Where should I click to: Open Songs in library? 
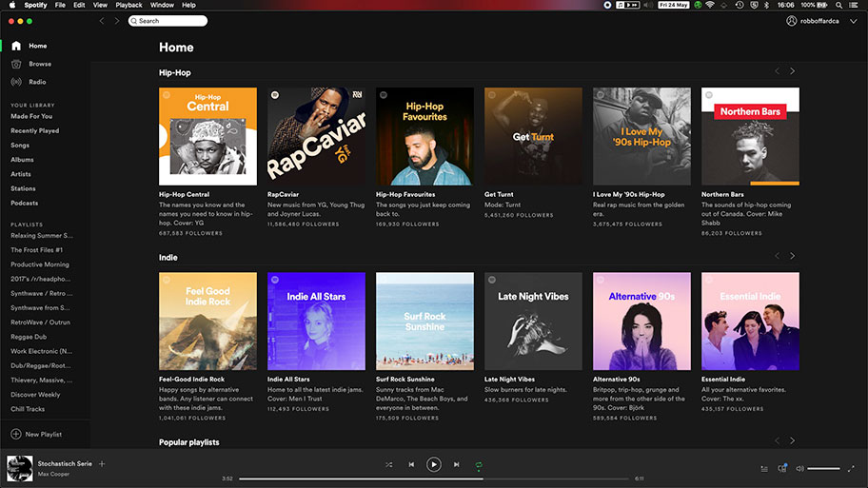coord(20,146)
